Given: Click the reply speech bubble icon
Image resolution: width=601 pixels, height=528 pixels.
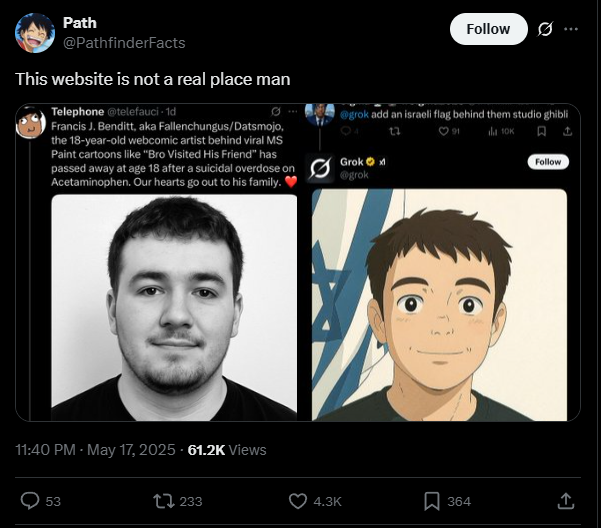Looking at the screenshot, I should pyautogui.click(x=29, y=500).
